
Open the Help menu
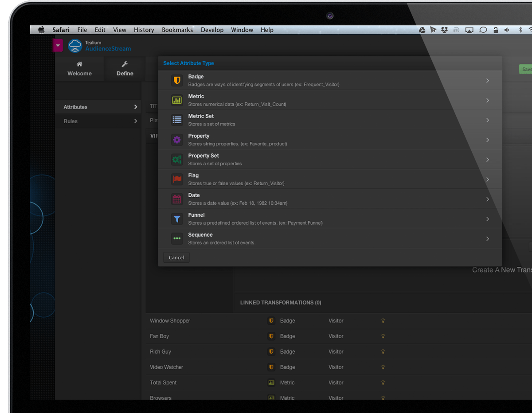(267, 30)
